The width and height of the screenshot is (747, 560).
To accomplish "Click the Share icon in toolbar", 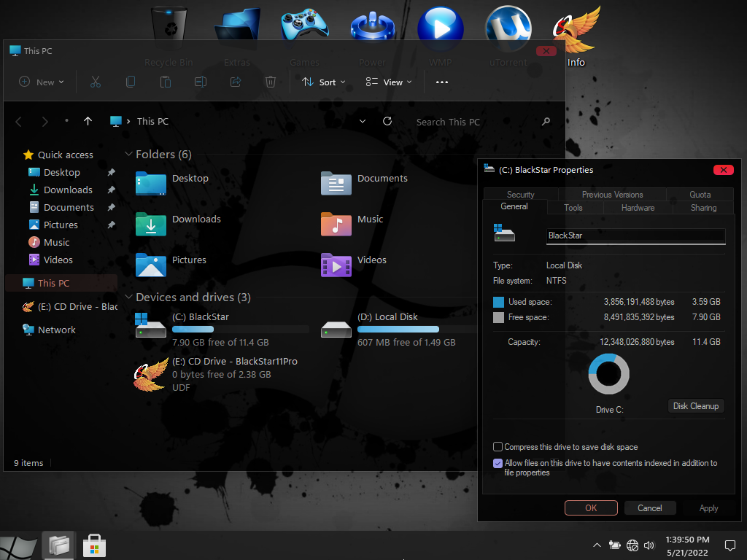I will [x=236, y=82].
